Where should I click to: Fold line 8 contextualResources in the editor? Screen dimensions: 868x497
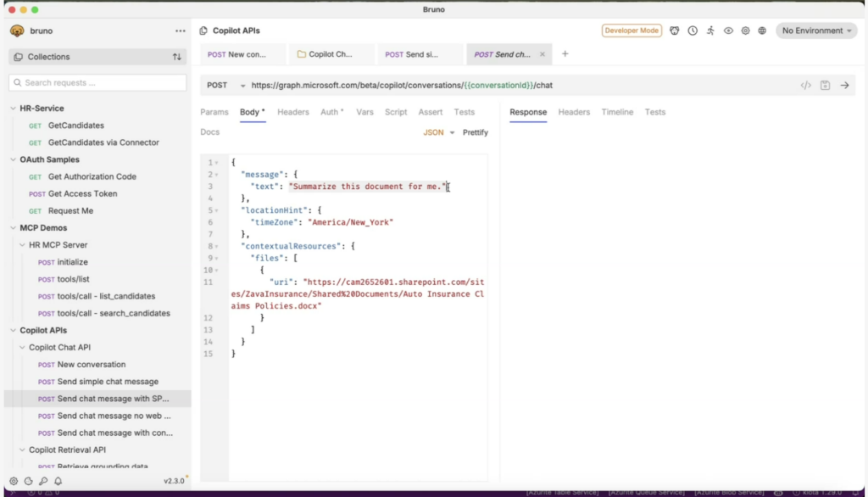(x=217, y=247)
